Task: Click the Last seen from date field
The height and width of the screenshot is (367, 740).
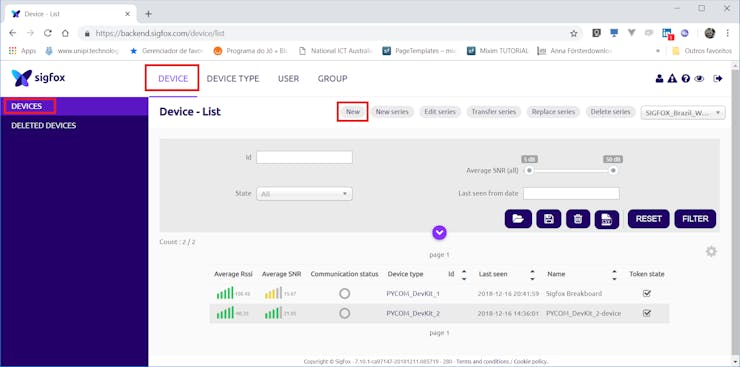Action: click(x=571, y=193)
